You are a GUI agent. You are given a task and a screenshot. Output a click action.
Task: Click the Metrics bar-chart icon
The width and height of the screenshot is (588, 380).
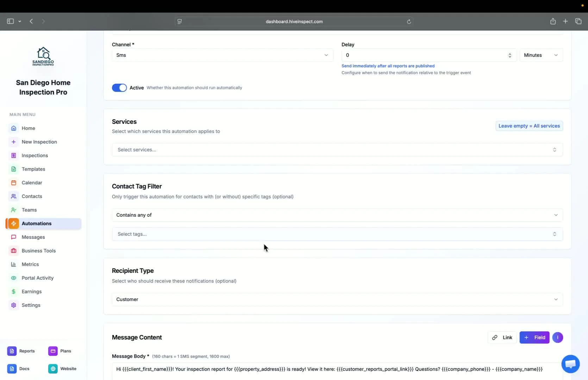tap(13, 264)
